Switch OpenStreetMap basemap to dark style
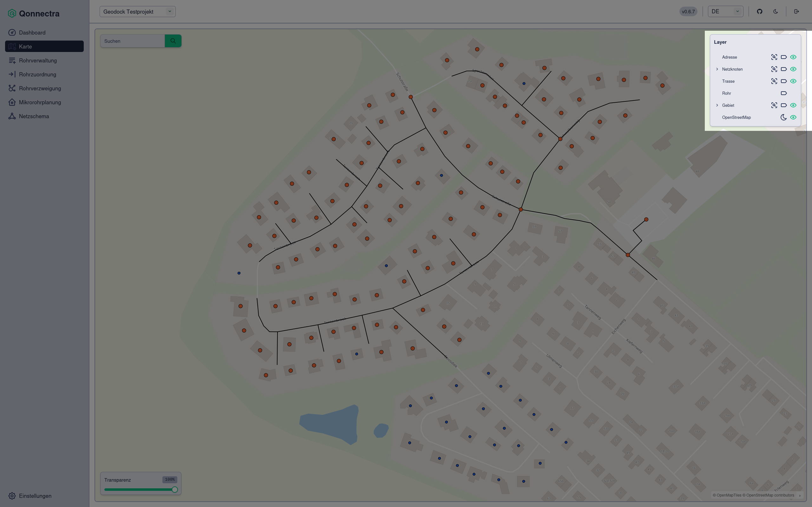 [x=783, y=117]
